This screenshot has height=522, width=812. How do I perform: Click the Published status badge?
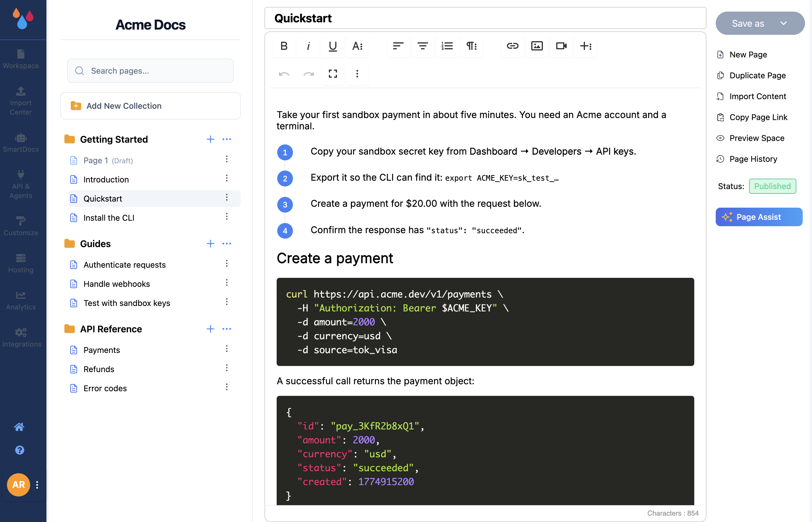(x=772, y=186)
